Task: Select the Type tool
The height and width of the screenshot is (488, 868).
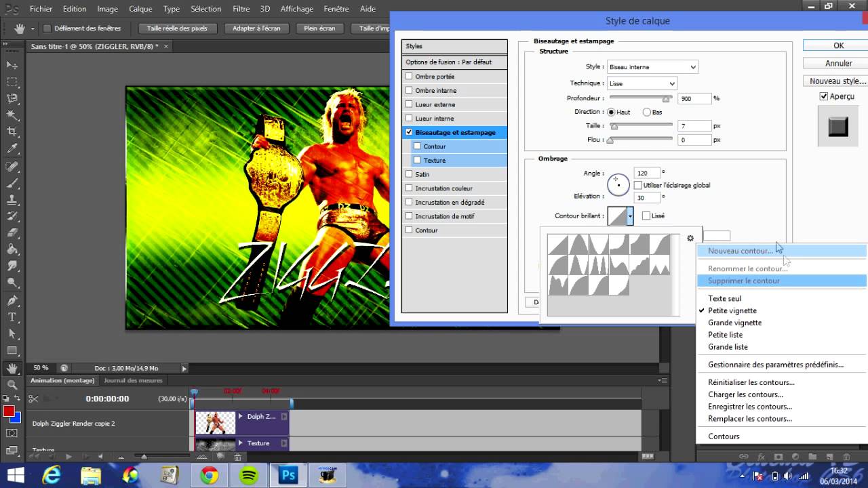Action: pyautogui.click(x=12, y=317)
